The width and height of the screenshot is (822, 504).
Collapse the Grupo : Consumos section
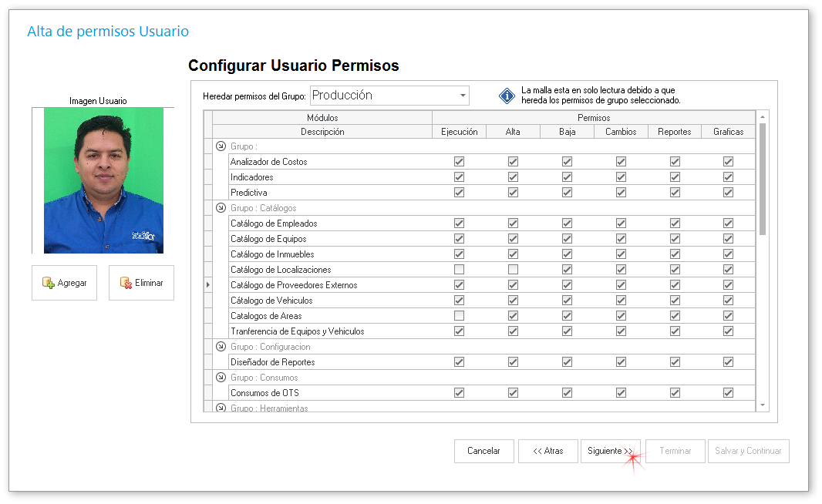[x=221, y=377]
